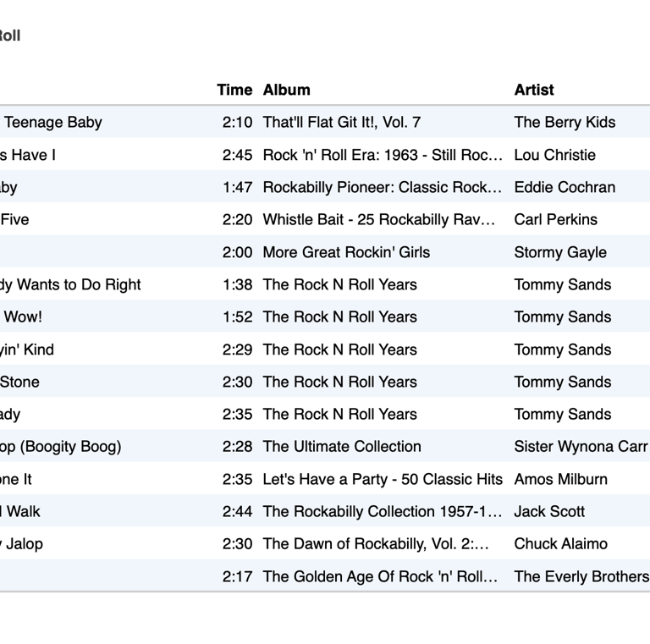The width and height of the screenshot is (650, 644).
Task: Click the 1:52 time value
Action: click(238, 317)
